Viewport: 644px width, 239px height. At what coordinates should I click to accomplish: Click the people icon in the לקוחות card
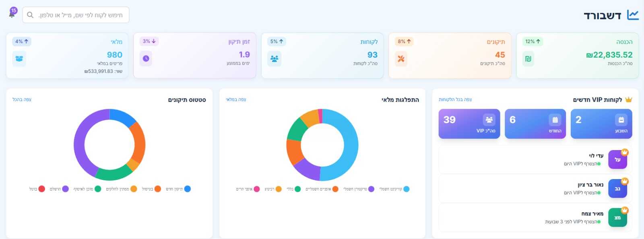click(275, 59)
